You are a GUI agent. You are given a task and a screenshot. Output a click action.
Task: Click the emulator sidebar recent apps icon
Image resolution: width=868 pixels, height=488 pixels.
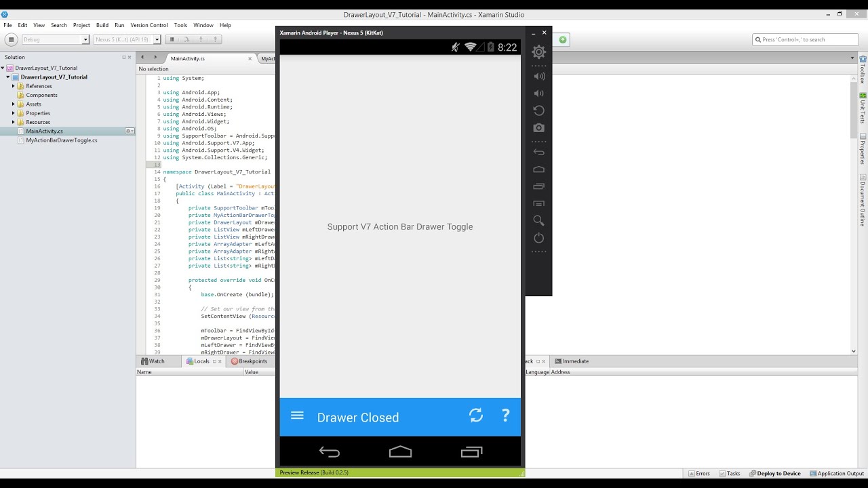click(x=538, y=186)
